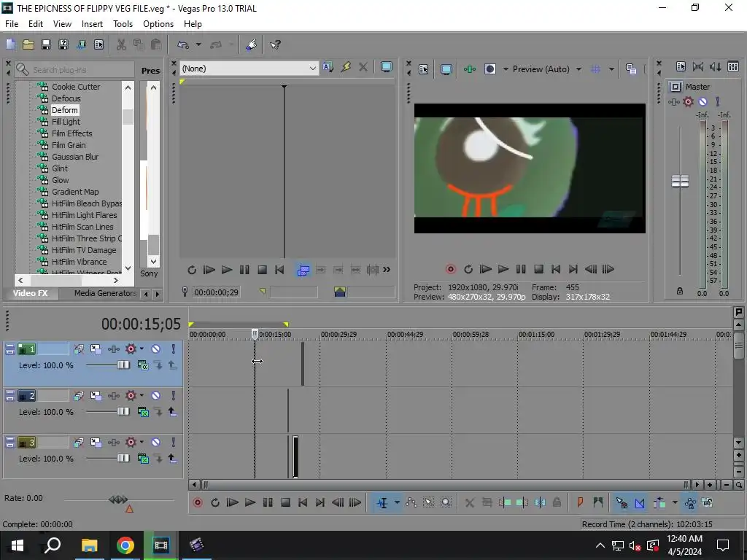Toggle Automatic Crossfades in the timeline toolbar
Image resolution: width=747 pixels, height=560 pixels.
click(x=640, y=503)
